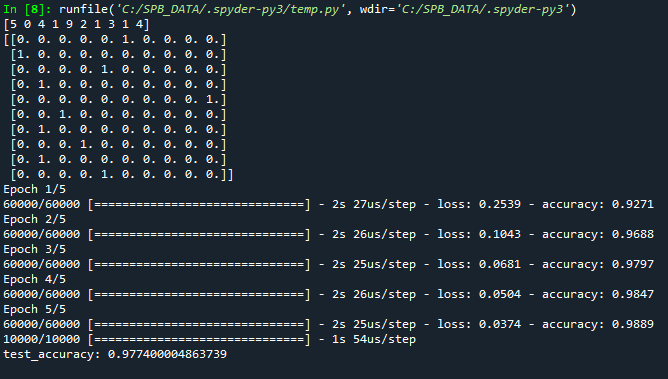This screenshot has height=379, width=668.
Task: Click the runfile temp.py path string
Action: coord(230,9)
